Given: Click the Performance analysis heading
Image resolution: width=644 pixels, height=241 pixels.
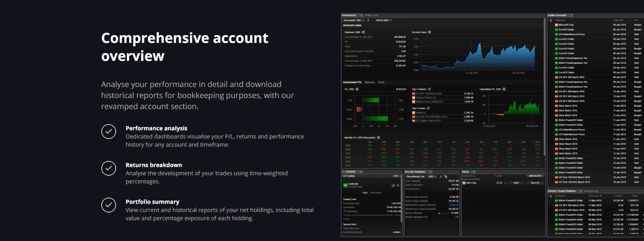Looking at the screenshot, I should click(157, 128).
